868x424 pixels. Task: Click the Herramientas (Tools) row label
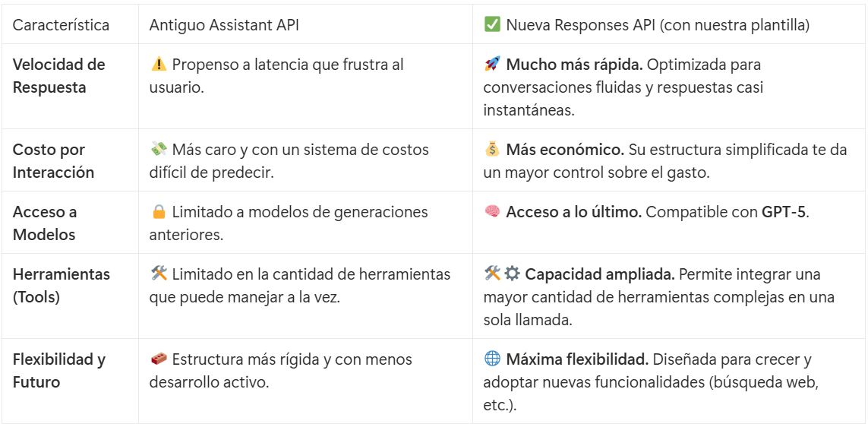tap(61, 286)
